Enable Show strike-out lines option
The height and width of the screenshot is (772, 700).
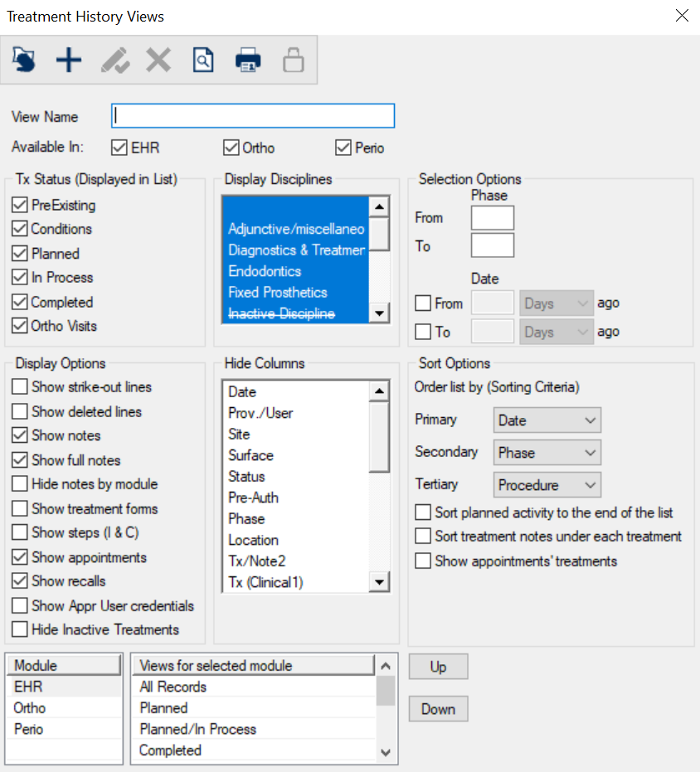click(x=20, y=387)
